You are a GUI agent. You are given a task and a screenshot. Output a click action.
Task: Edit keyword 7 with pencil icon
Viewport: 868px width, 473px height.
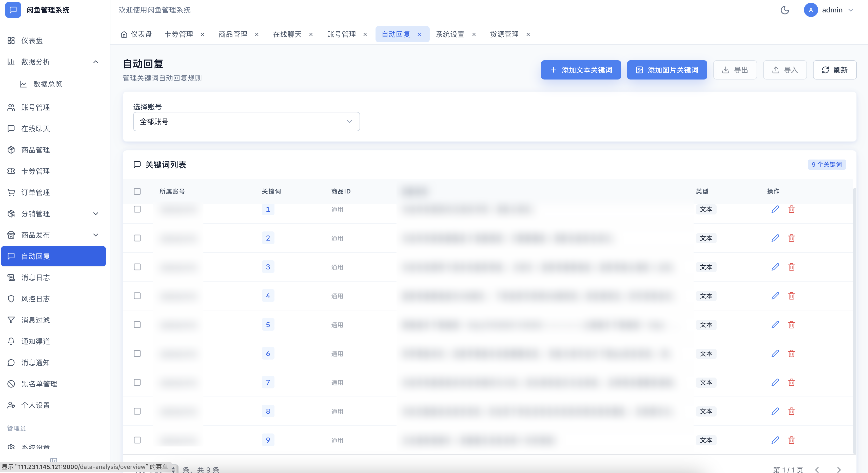[775, 382]
